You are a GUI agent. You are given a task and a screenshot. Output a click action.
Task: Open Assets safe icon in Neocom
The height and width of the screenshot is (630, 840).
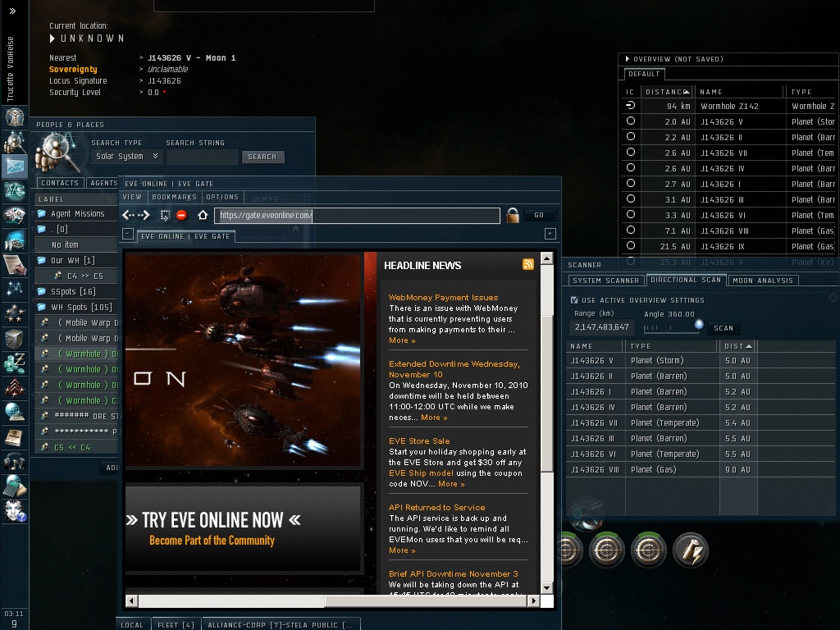[15, 338]
